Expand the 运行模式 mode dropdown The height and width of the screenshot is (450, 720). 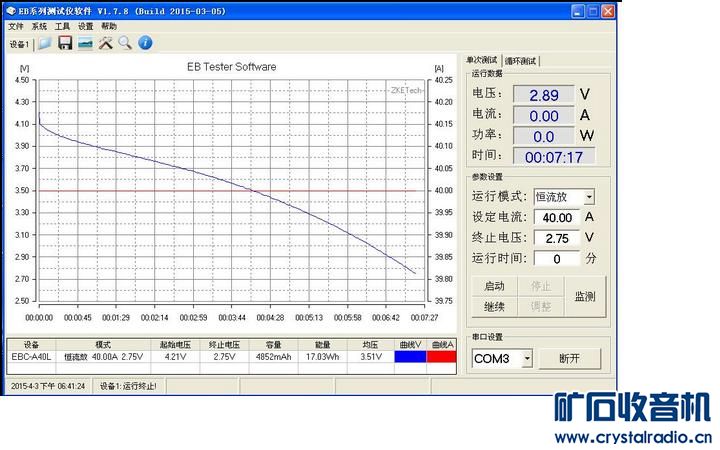pyautogui.click(x=588, y=197)
